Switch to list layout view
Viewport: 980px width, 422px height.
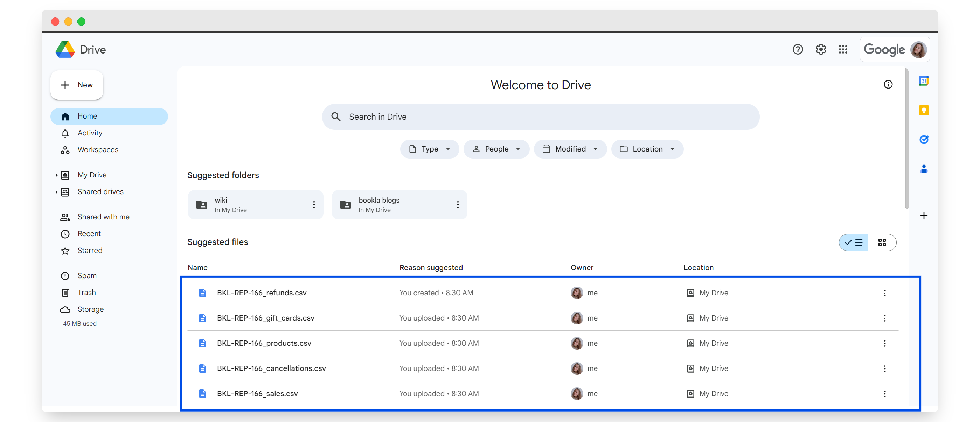click(x=853, y=242)
